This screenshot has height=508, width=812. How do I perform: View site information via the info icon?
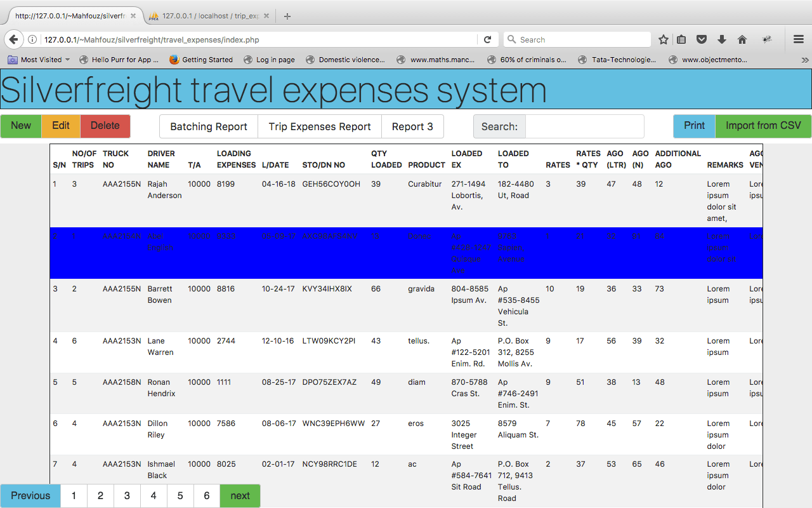(32, 39)
